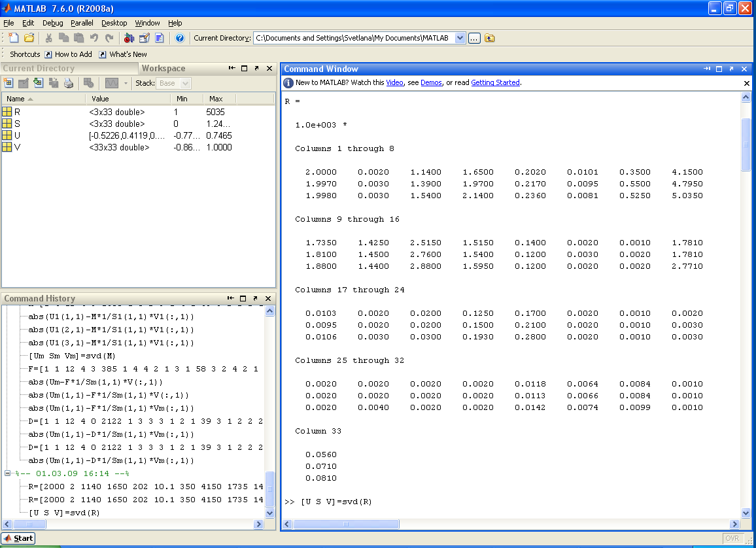The width and height of the screenshot is (756, 548).
Task: Sort Workspace by the Value column header
Action: (x=128, y=99)
